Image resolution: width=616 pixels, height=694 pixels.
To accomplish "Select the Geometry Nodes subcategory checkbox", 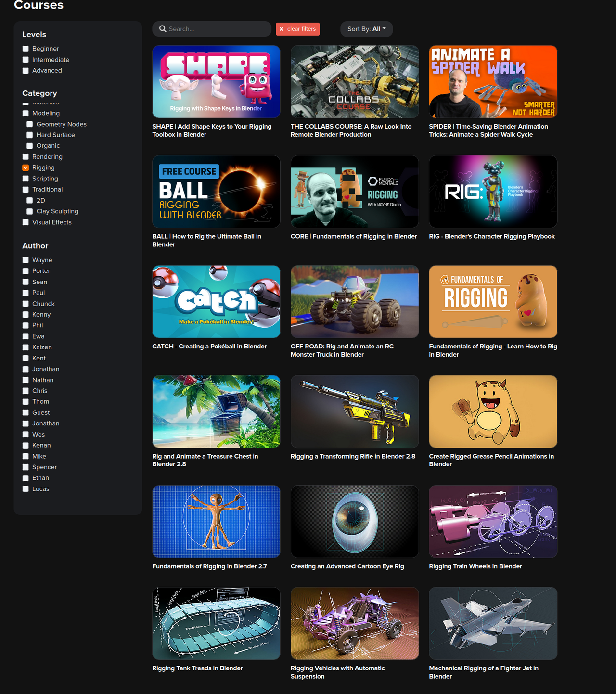I will click(30, 124).
